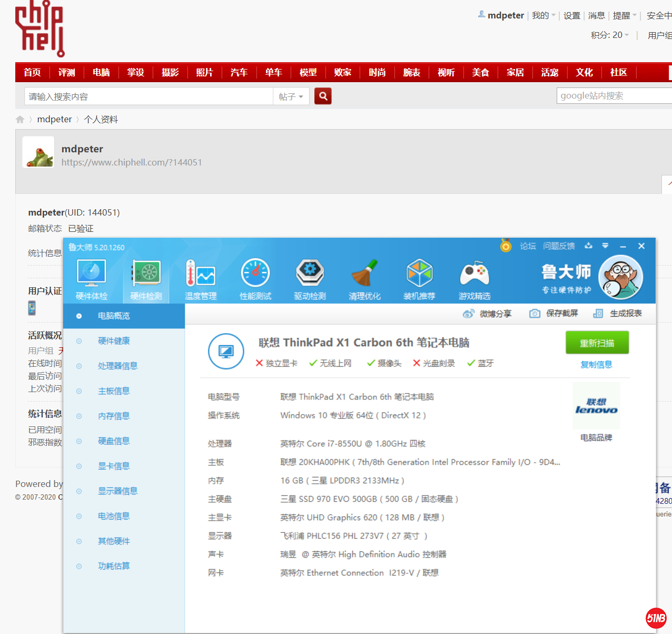This screenshot has height=634, width=672.
Task: Click the red search magnifier button
Action: (323, 96)
